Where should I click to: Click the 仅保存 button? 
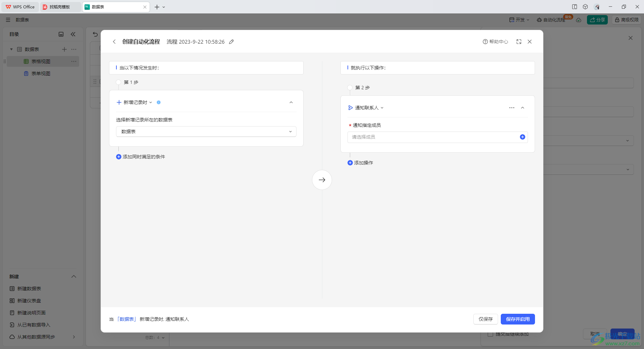(x=486, y=319)
